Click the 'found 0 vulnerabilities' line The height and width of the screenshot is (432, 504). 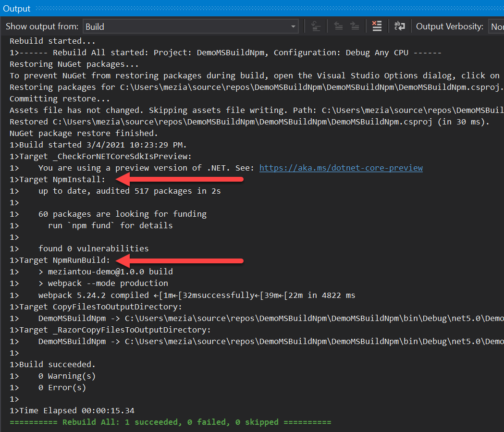pos(93,248)
